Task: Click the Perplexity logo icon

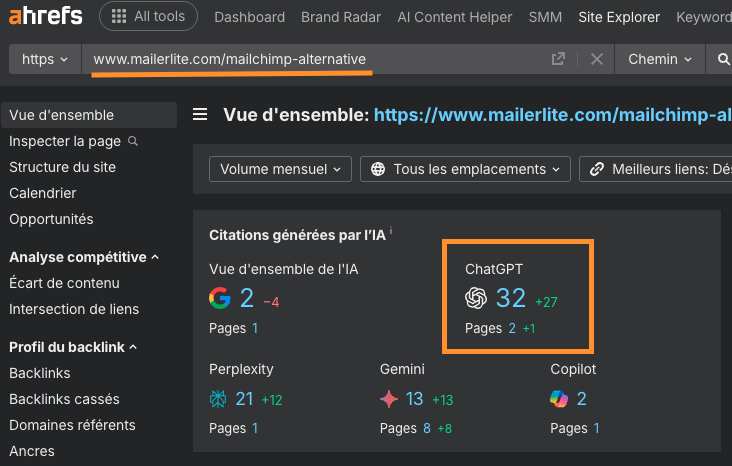Action: pyautogui.click(x=218, y=399)
